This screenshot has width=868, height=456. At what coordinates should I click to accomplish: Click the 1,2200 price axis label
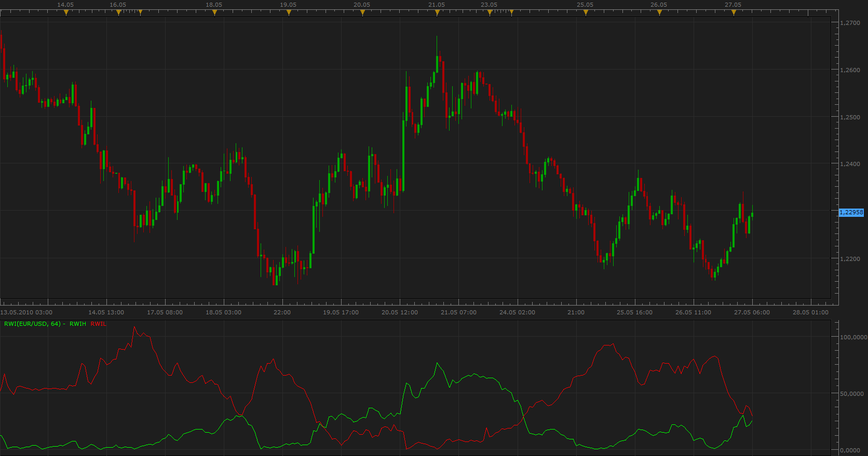pos(850,259)
